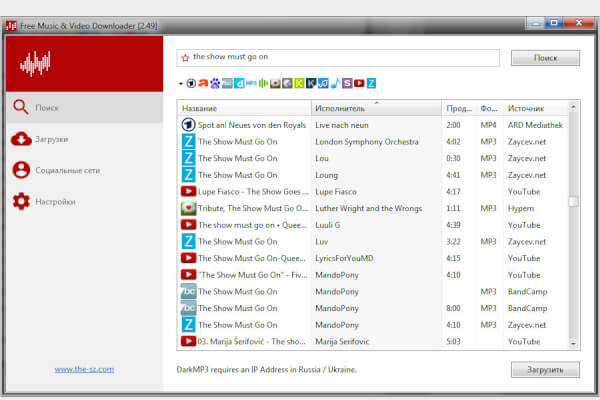Select the row by artist Luv
Image resolution: width=600 pixels, height=400 pixels.
373,242
